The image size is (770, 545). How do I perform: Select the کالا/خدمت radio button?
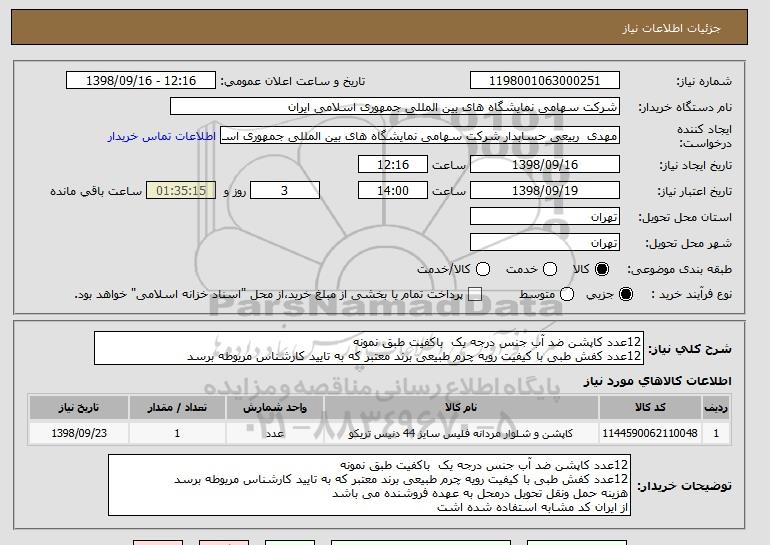coord(483,269)
